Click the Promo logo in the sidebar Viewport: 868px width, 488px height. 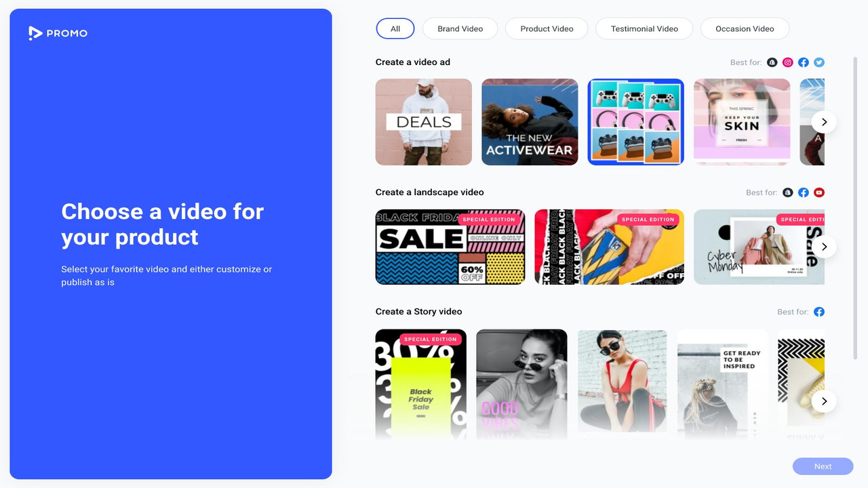(58, 33)
